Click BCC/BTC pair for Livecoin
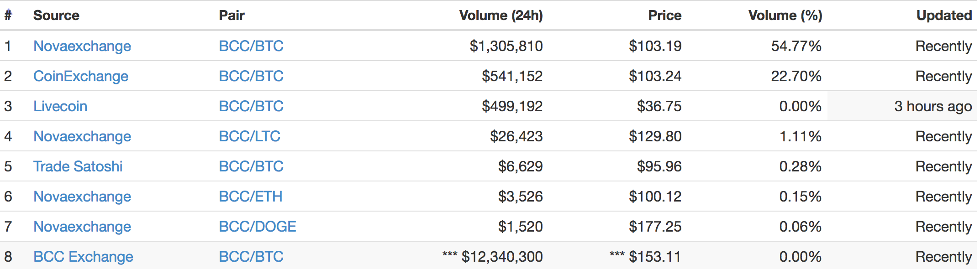980x269 pixels. pos(251,106)
